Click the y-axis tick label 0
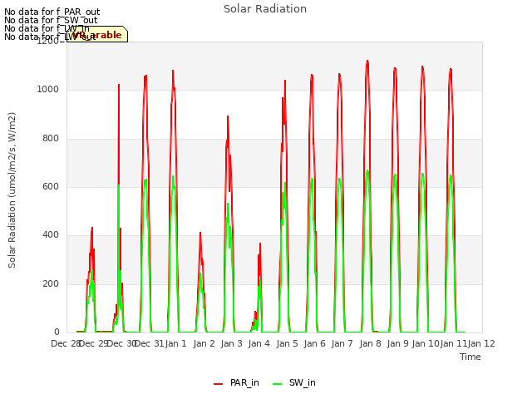532x399 pixels. [x=57, y=332]
